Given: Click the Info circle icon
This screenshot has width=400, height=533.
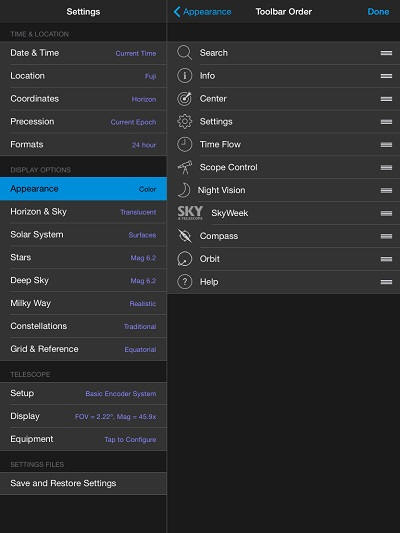Looking at the screenshot, I should point(185,75).
